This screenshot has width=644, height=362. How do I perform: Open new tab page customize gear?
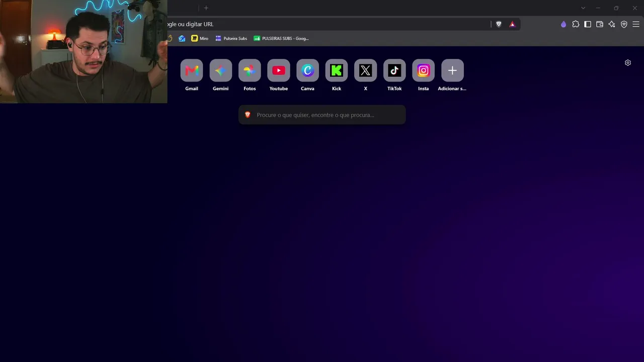(628, 63)
